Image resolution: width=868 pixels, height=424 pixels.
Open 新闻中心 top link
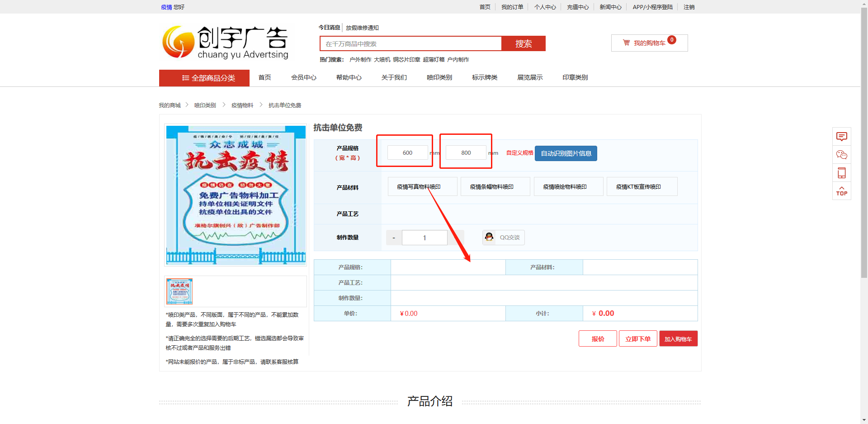611,7
